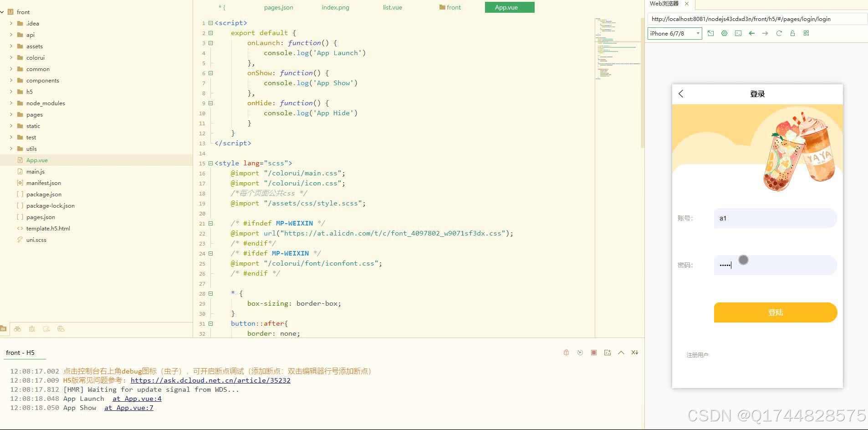Click the browser URL address bar

coord(757,19)
